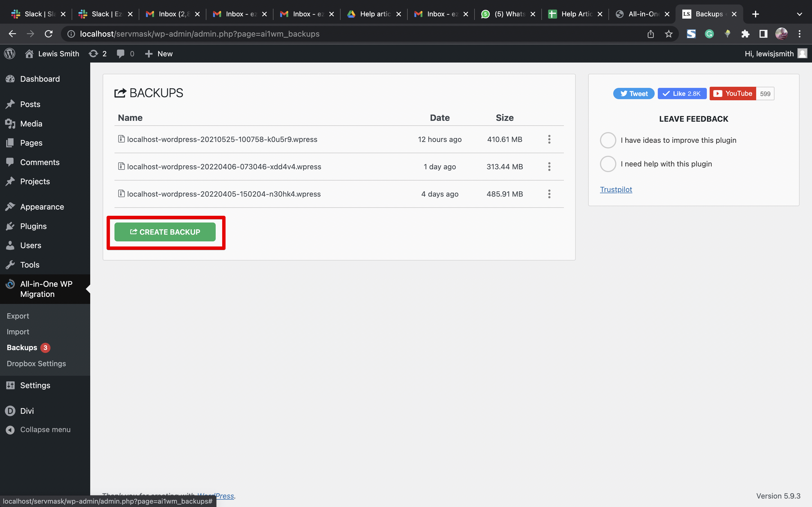812x507 pixels.
Task: Bookmark this page with the star icon
Action: [668, 34]
